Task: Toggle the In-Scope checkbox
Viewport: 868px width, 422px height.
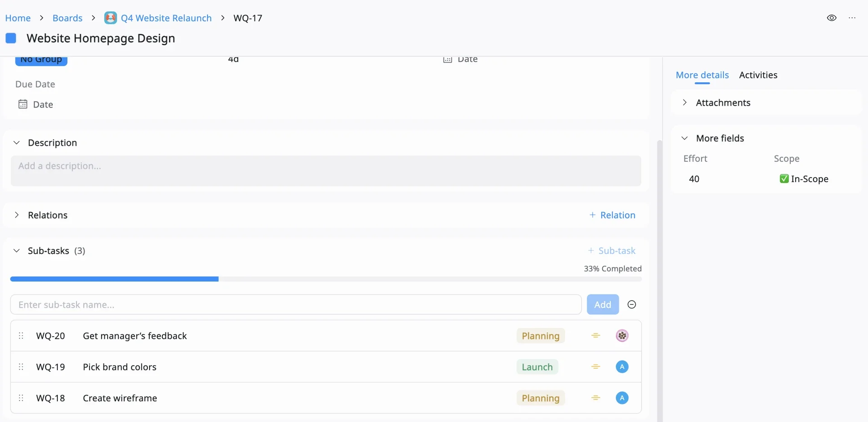Action: (x=784, y=179)
